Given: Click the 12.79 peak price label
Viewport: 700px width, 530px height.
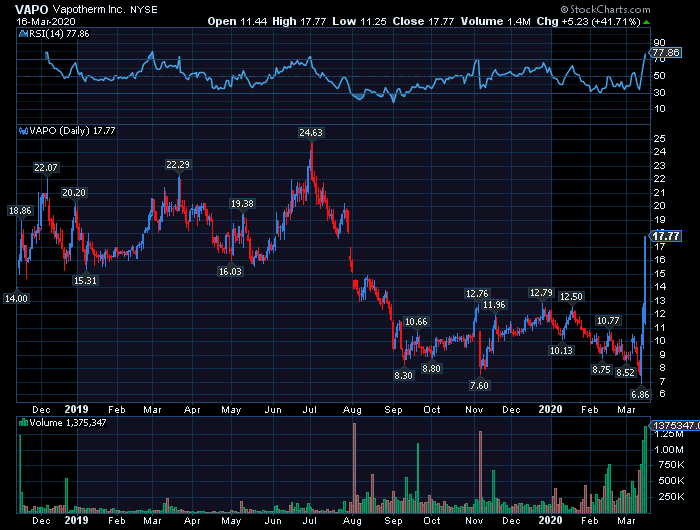Looking at the screenshot, I should pyautogui.click(x=541, y=293).
